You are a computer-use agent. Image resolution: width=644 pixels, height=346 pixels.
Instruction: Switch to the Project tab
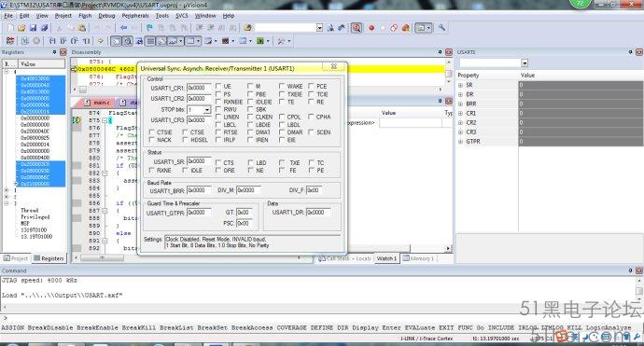coord(16,258)
